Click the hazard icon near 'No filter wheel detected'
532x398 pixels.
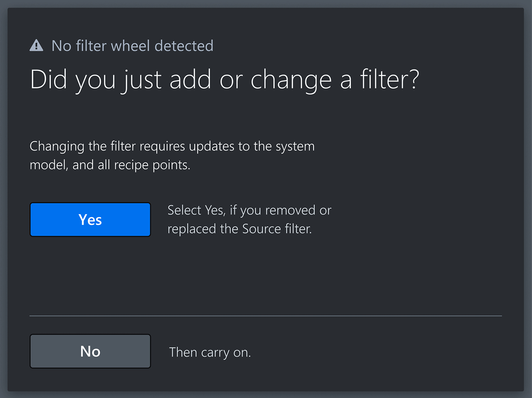coord(37,45)
